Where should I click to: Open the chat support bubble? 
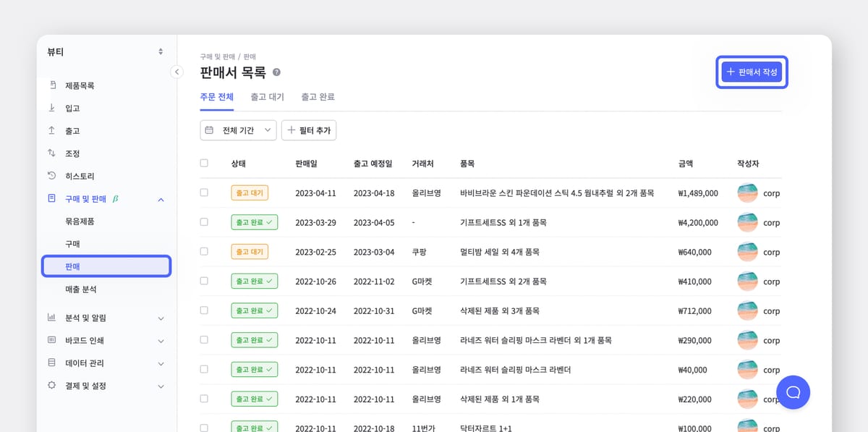pyautogui.click(x=793, y=391)
